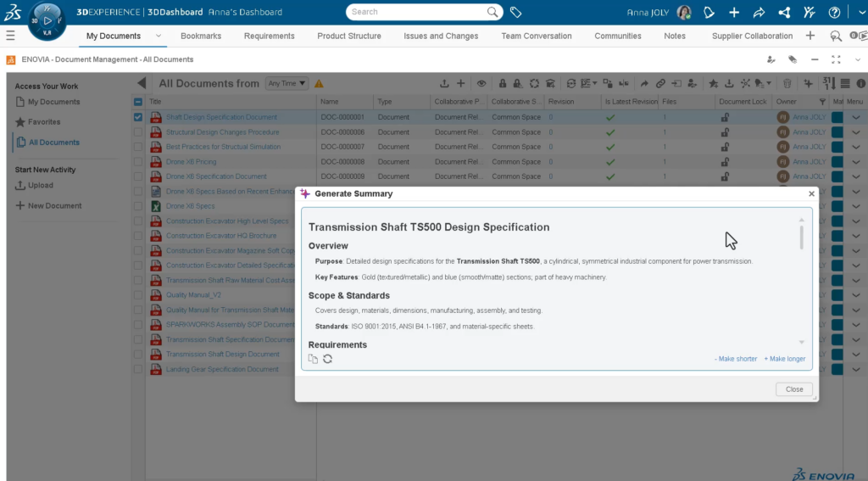Open the 3DEXPERIENCE compass
Image resolution: width=868 pixels, height=481 pixels.
[x=47, y=21]
